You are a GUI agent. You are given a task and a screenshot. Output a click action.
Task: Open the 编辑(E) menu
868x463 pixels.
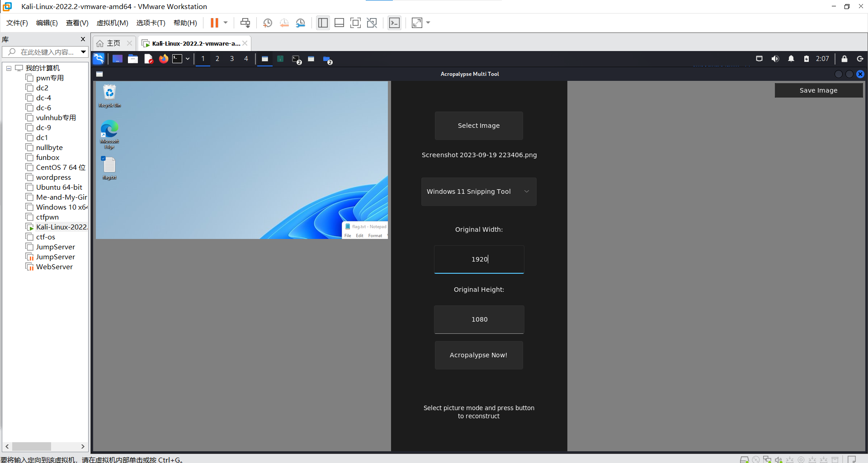pyautogui.click(x=47, y=23)
